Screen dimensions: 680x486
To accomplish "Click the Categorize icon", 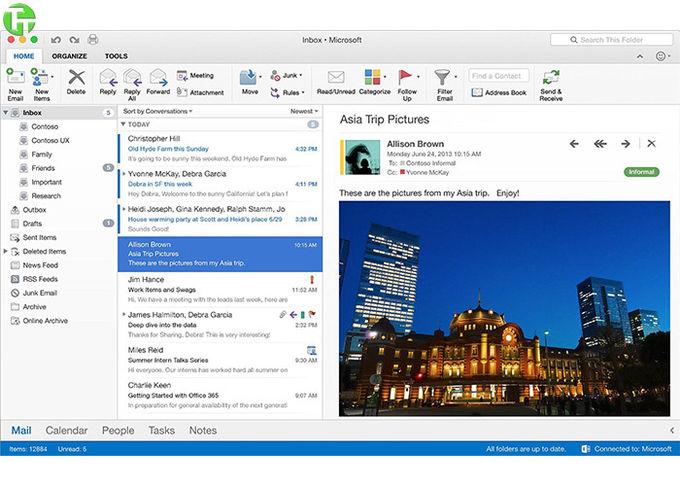I will (x=373, y=77).
